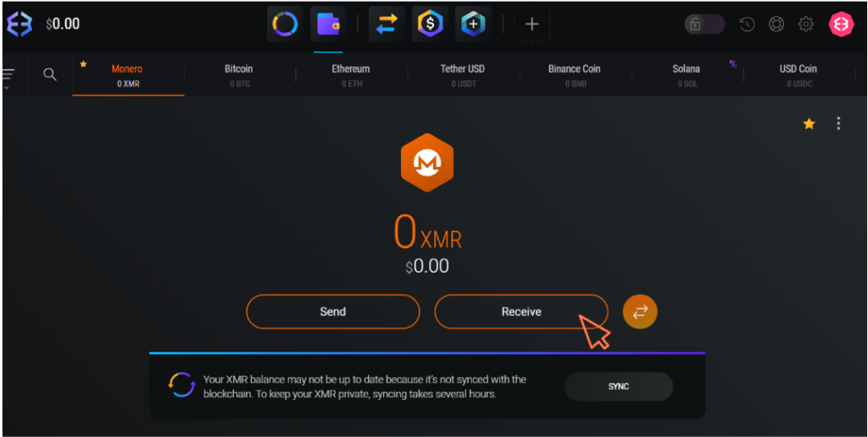Select the Bitcoin asset tab
This screenshot has width=868, height=437.
point(238,75)
